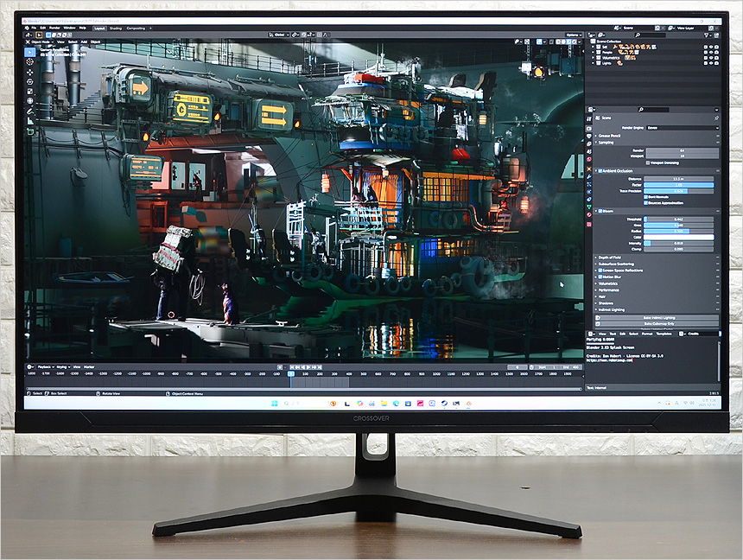
Task: Open the Render Engine dropdown
Action: click(682, 127)
